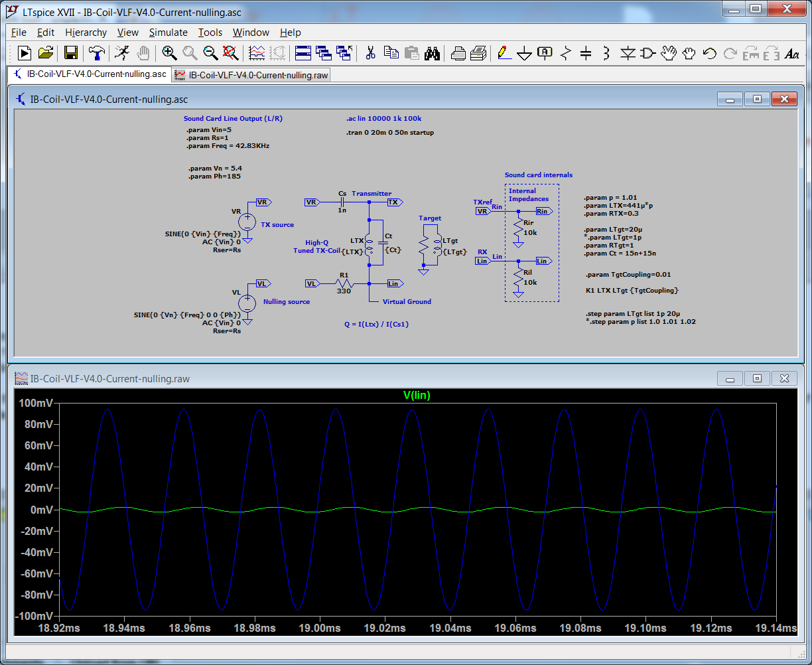The image size is (812, 665).
Task: Click the K1 LTX LTgt coupling directive
Action: (632, 291)
